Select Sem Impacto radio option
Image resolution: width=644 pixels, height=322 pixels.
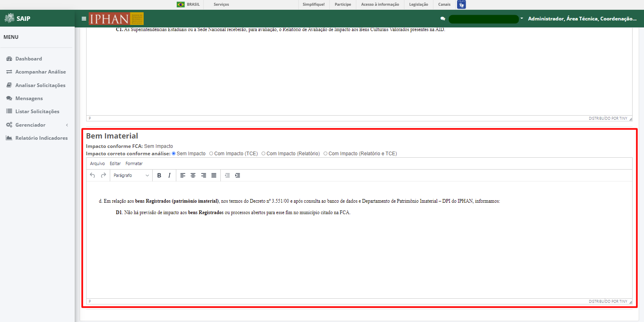(x=174, y=154)
